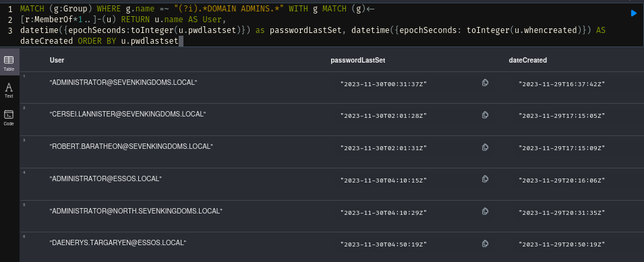644x262 pixels.
Task: Click the dateCreated column header
Action: pos(528,60)
